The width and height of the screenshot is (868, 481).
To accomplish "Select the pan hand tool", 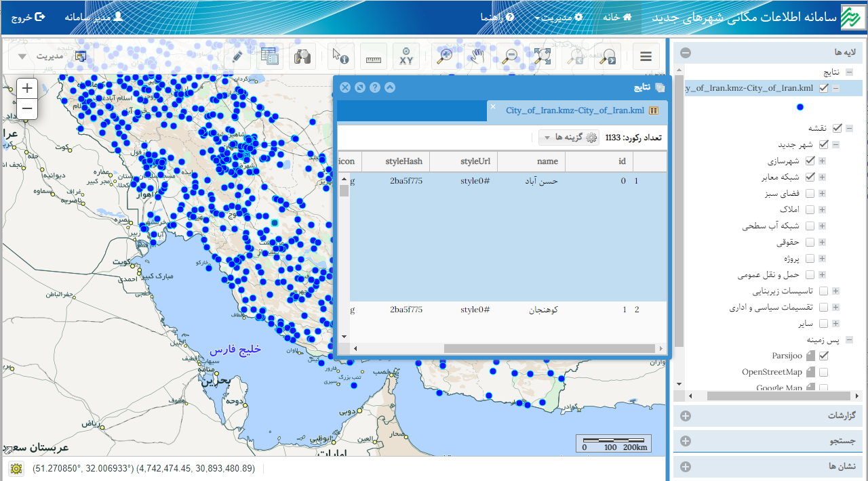I will pos(478,57).
